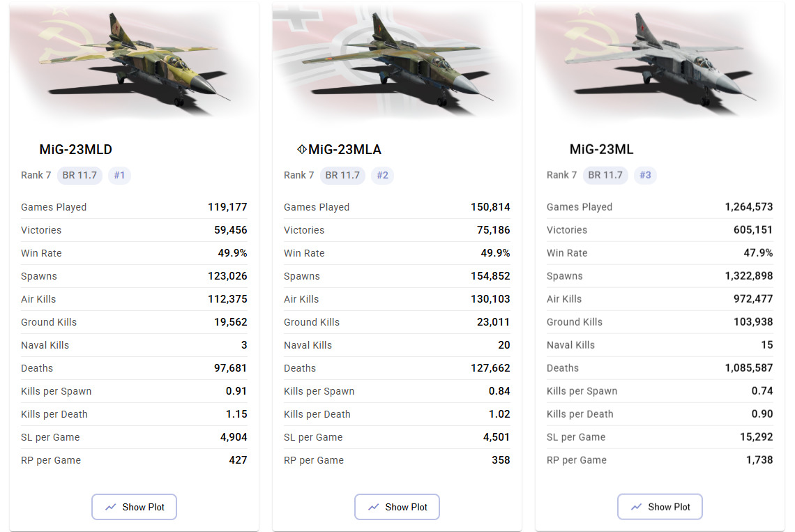This screenshot has width=795, height=532.
Task: Open the MiG-23MLA title
Action: (x=344, y=149)
